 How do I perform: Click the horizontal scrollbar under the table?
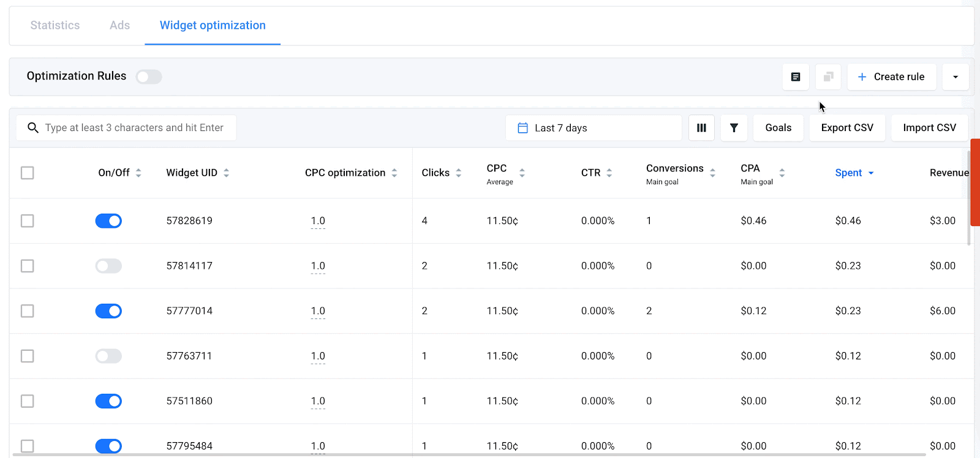[466, 455]
